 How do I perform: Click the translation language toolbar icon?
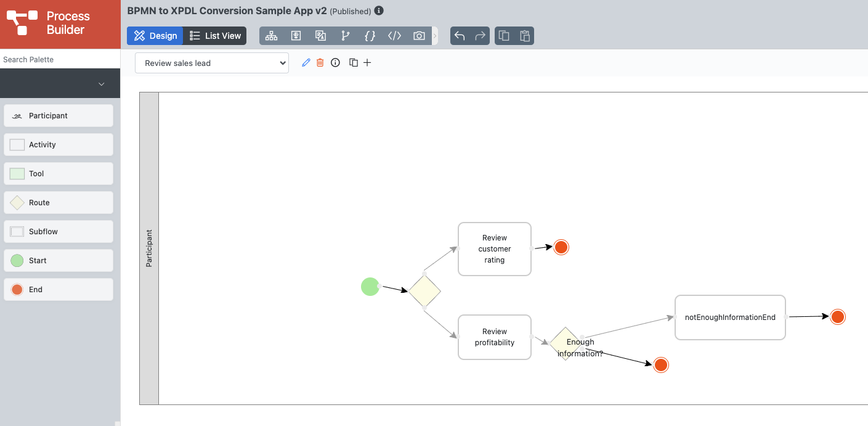[x=320, y=36]
